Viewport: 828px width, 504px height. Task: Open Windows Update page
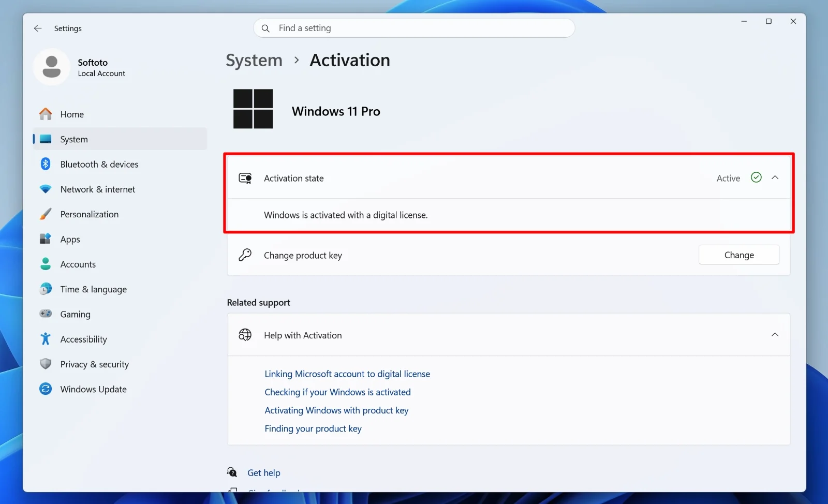tap(120, 389)
